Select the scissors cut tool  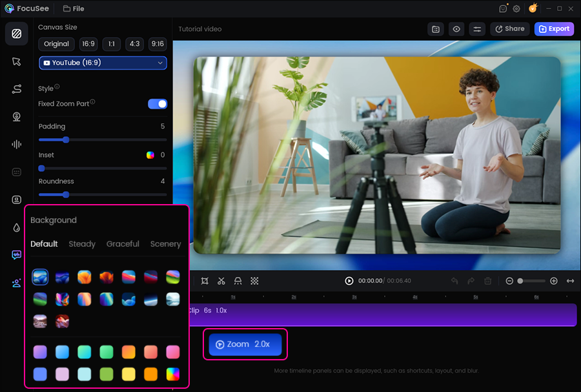coord(221,281)
